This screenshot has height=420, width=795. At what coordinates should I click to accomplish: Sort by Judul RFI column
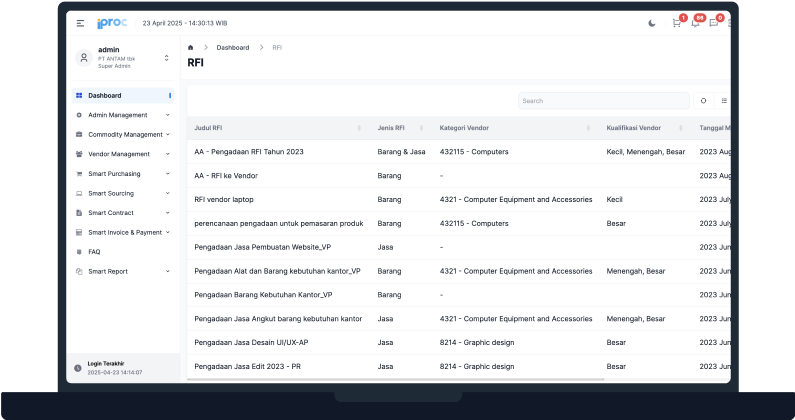pos(359,128)
